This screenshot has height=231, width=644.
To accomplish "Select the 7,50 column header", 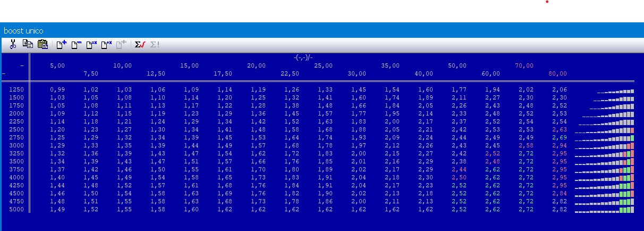I will 91,73.
